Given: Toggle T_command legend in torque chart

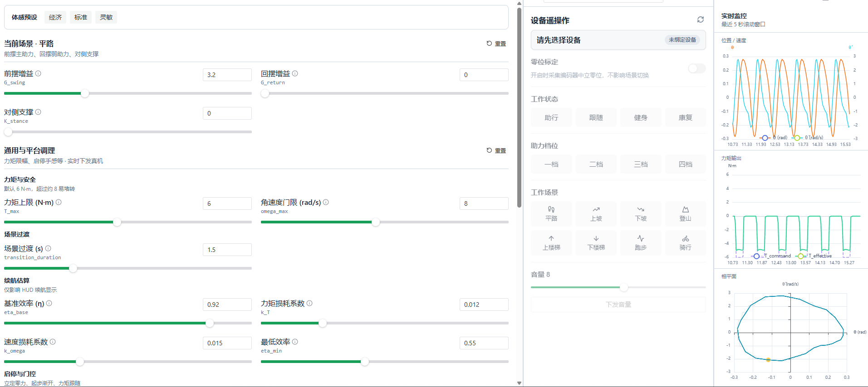Looking at the screenshot, I should [771, 256].
